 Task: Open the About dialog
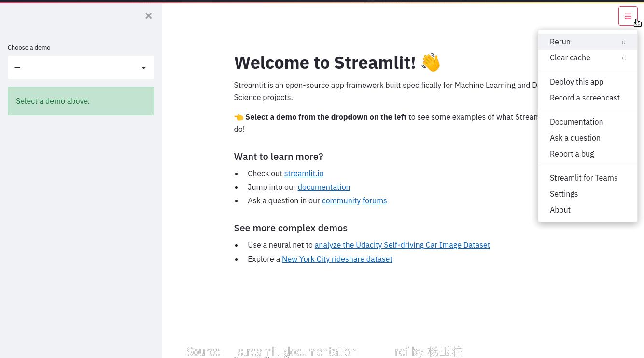tap(560, 210)
